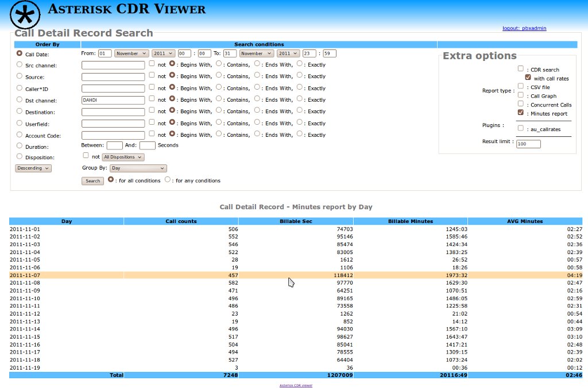Open From year dropdown
The height and width of the screenshot is (388, 588).
coord(164,53)
